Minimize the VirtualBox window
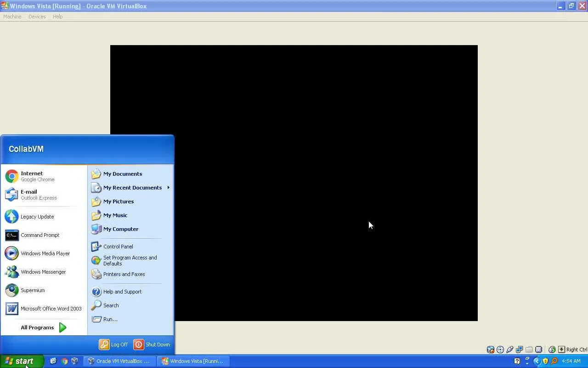This screenshot has height=368, width=588. click(560, 6)
